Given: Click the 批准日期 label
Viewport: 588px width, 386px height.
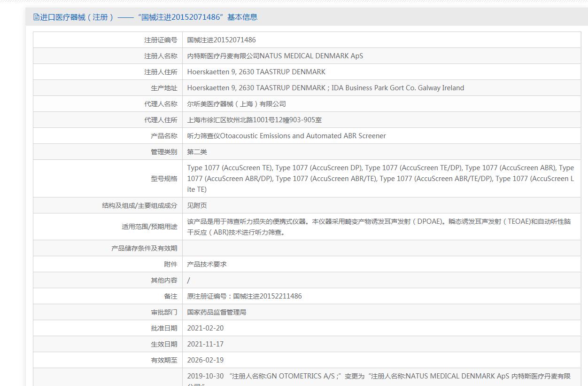Looking at the screenshot, I should pyautogui.click(x=164, y=328).
